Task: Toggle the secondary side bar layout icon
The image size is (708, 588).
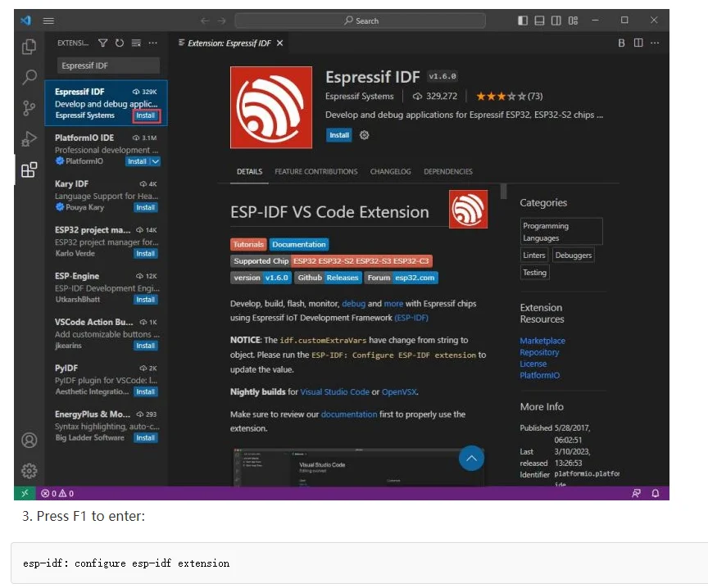Action: (556, 20)
